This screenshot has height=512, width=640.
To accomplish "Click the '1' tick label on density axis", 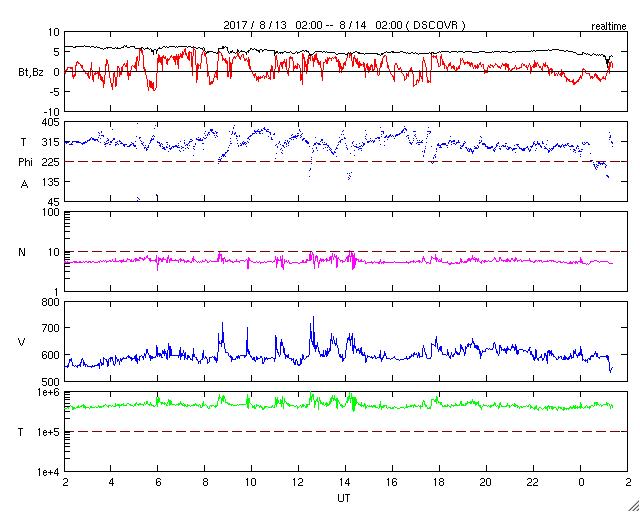I will click(57, 292).
